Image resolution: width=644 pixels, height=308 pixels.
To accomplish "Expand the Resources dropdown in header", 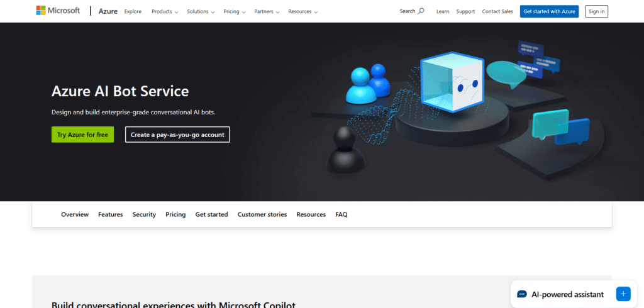I will (303, 11).
